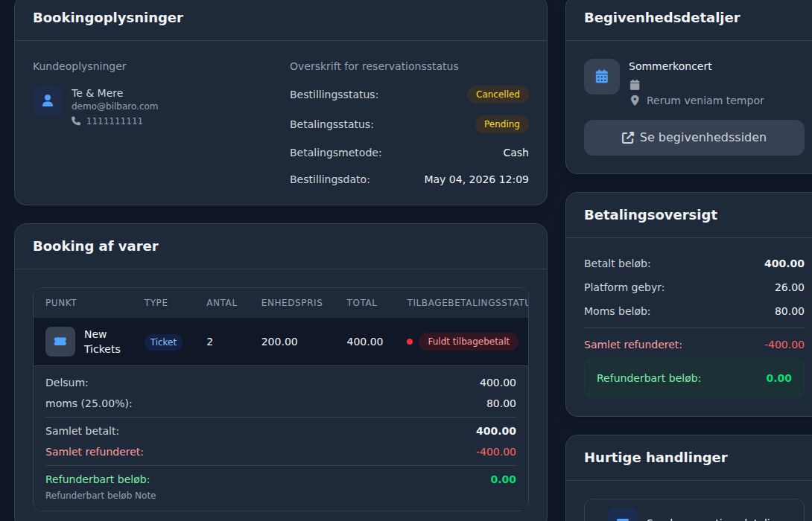Click the Overskrift for reservationsstatus label

[x=375, y=66]
